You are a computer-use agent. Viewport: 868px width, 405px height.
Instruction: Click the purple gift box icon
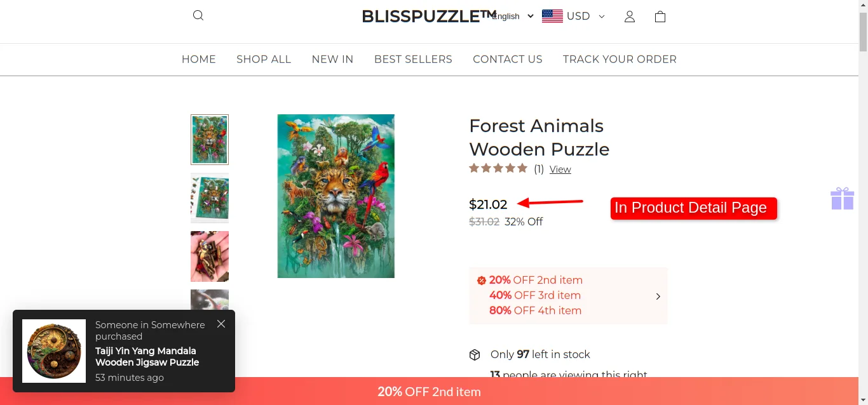point(842,199)
